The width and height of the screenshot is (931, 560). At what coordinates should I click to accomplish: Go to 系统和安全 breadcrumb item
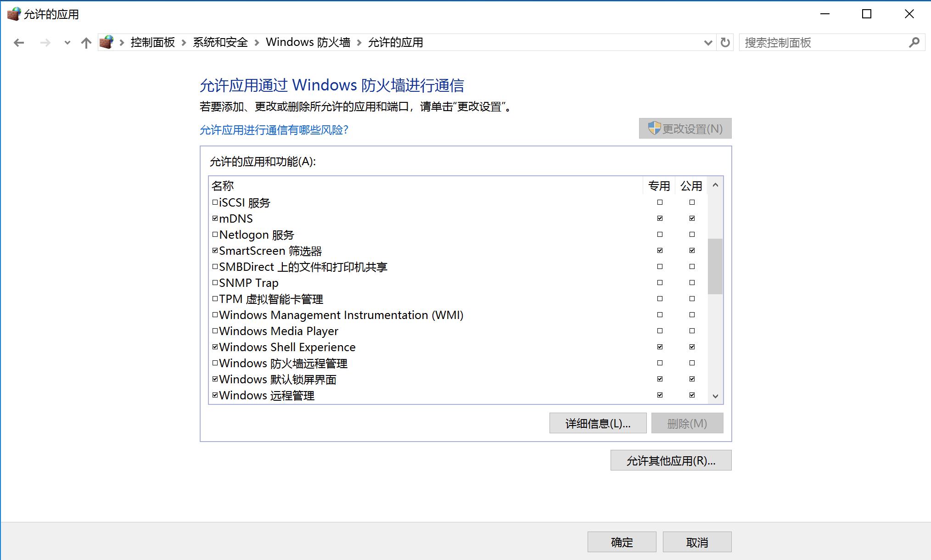(220, 42)
